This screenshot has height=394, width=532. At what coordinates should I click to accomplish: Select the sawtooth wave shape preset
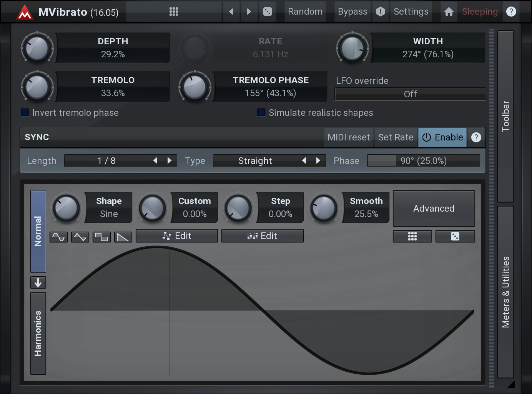point(123,237)
